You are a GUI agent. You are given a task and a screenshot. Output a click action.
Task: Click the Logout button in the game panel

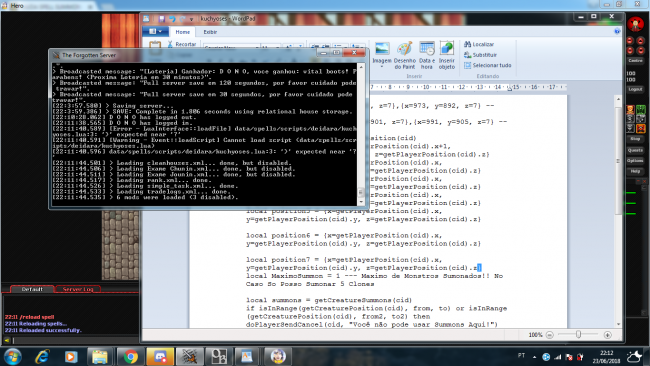(x=635, y=89)
